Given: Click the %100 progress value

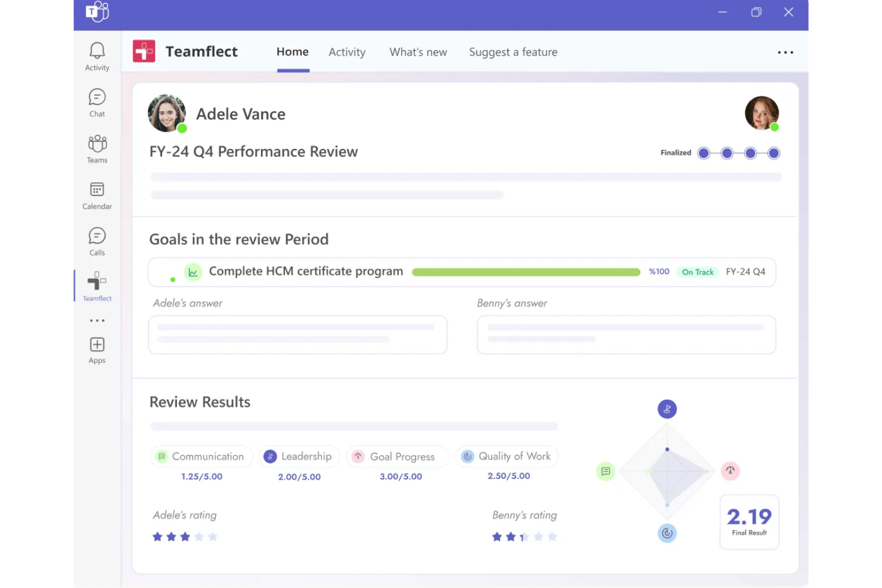Looking at the screenshot, I should [x=659, y=272].
